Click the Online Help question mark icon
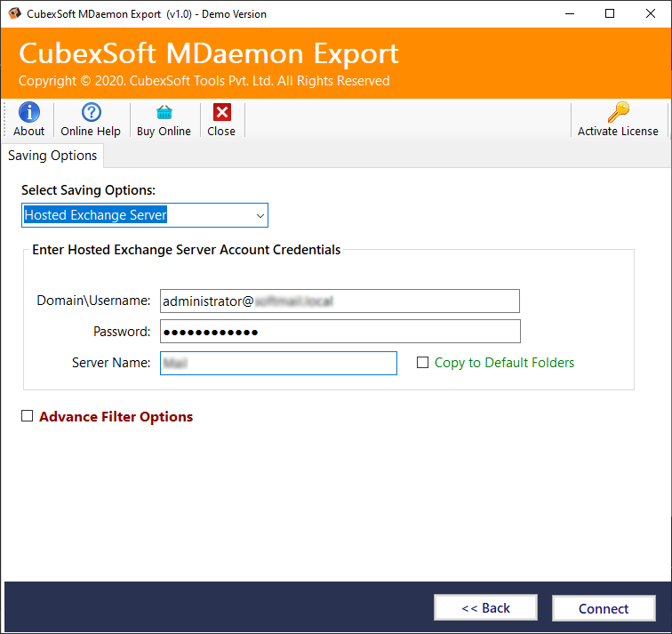The height and width of the screenshot is (634, 672). [x=91, y=112]
